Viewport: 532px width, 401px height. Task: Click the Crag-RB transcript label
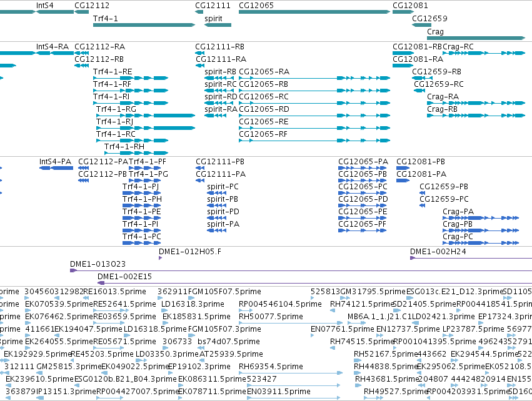442,109
